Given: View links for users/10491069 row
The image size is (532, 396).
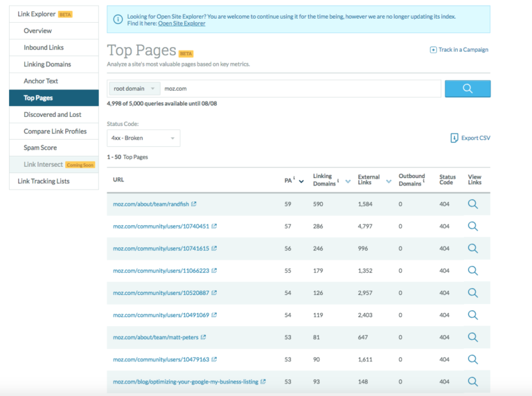Looking at the screenshot, I should click(x=472, y=315).
